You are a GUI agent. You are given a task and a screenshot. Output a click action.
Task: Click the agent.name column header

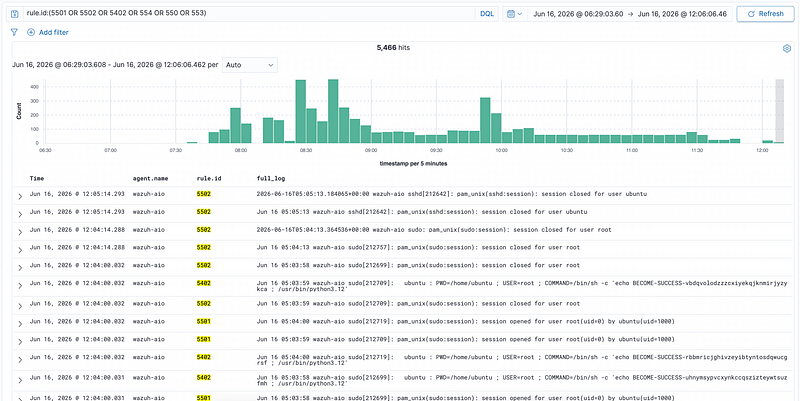pyautogui.click(x=150, y=179)
